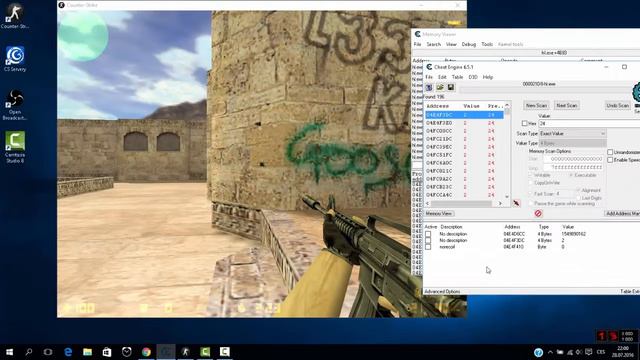Click the Add Address Manually button

click(622, 213)
